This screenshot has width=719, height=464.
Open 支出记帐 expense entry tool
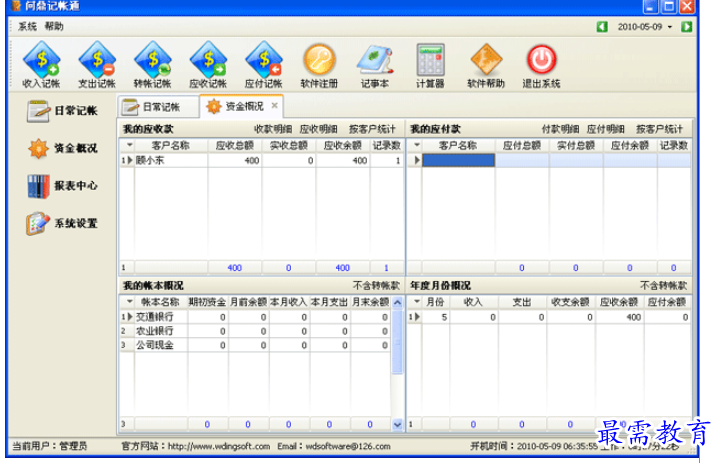click(97, 64)
